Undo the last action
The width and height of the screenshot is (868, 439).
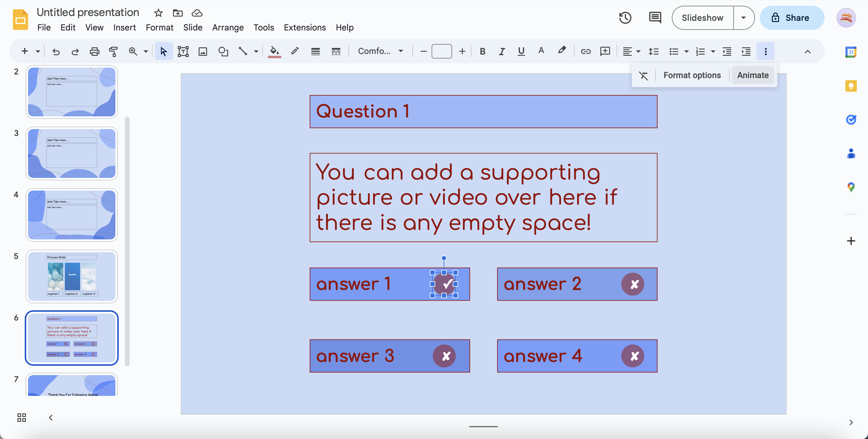pyautogui.click(x=56, y=51)
